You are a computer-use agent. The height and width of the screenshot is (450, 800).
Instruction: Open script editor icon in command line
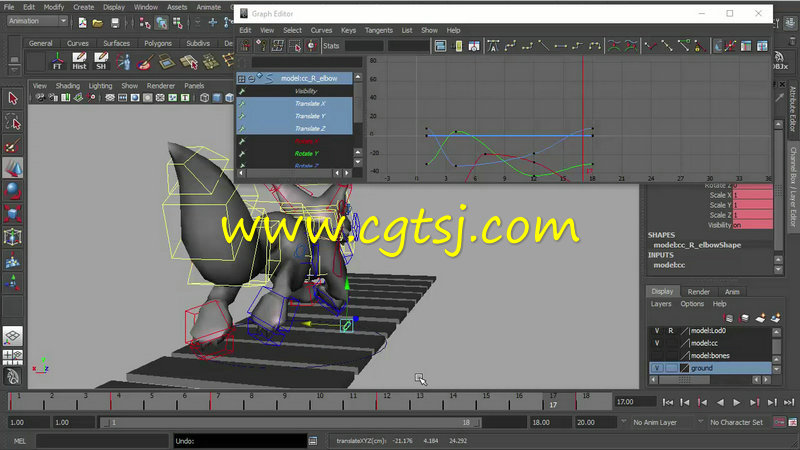313,441
